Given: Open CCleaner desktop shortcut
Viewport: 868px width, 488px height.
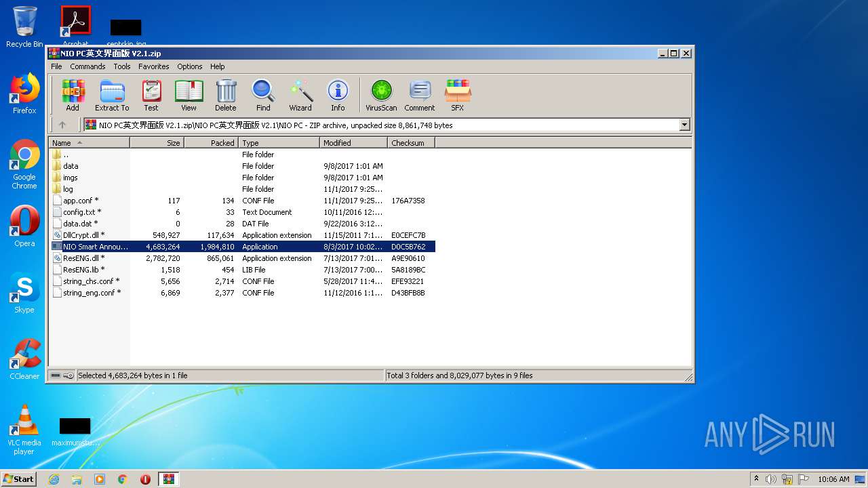Looking at the screenshot, I should 24,359.
